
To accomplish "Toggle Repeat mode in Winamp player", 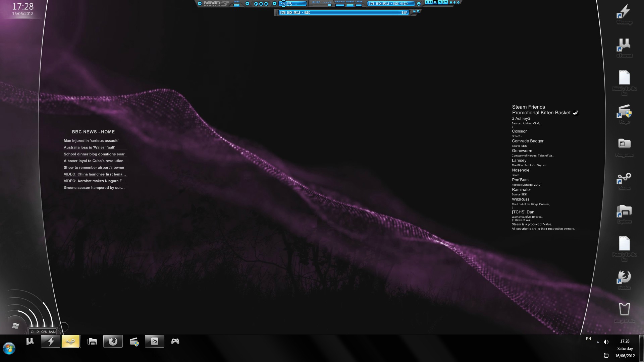I will tap(350, 5).
